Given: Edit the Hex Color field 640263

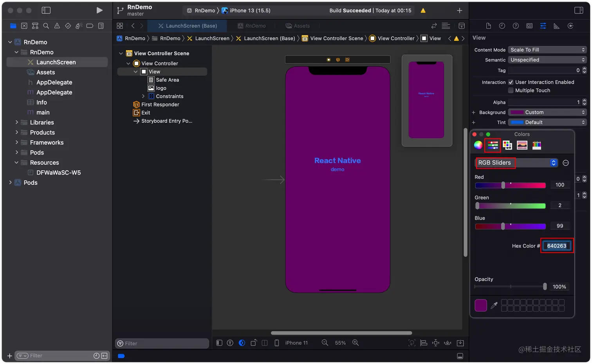Looking at the screenshot, I should [x=557, y=246].
